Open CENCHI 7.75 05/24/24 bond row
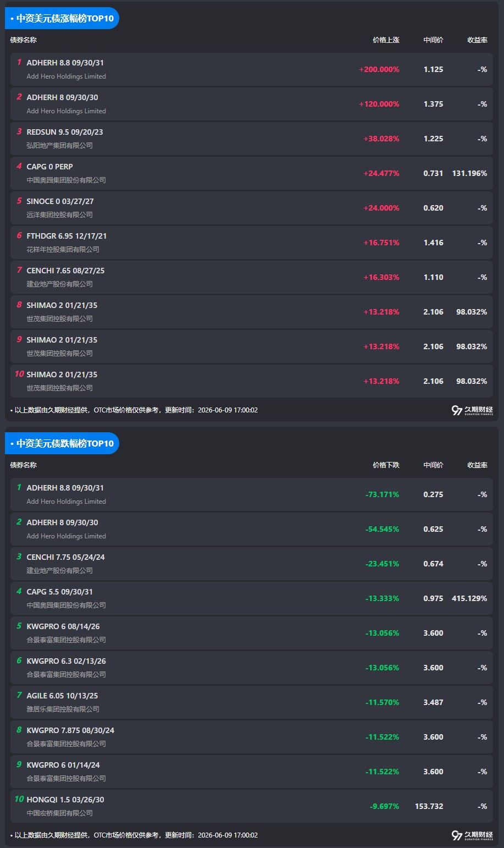504x848 pixels. click(x=252, y=564)
